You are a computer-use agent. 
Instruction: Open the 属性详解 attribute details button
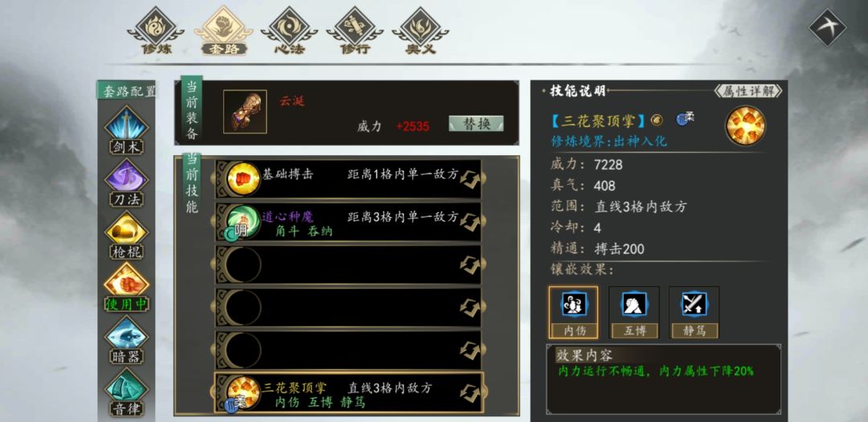click(x=748, y=91)
